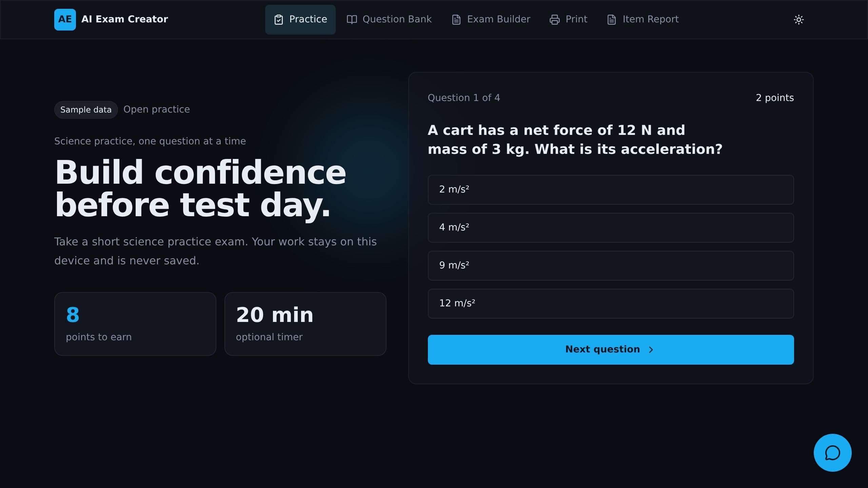Click 'Science practice, one question at a time'

[150, 141]
